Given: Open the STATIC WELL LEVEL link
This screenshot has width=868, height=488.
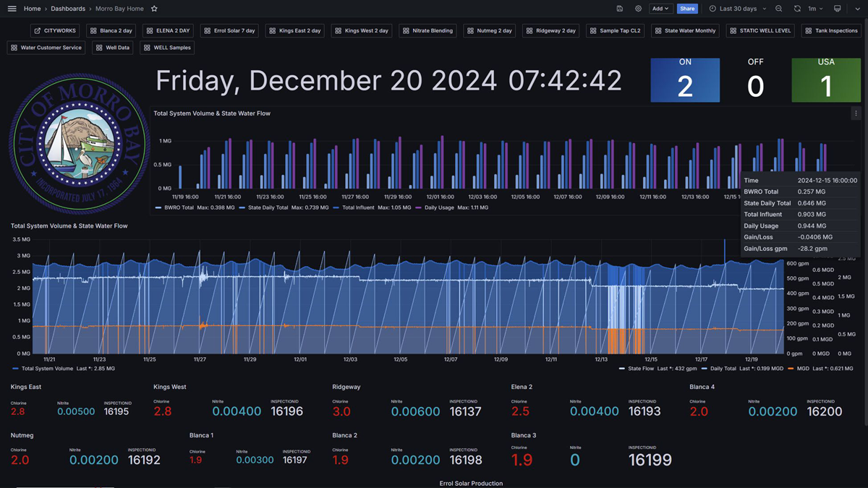Looking at the screenshot, I should coord(760,31).
